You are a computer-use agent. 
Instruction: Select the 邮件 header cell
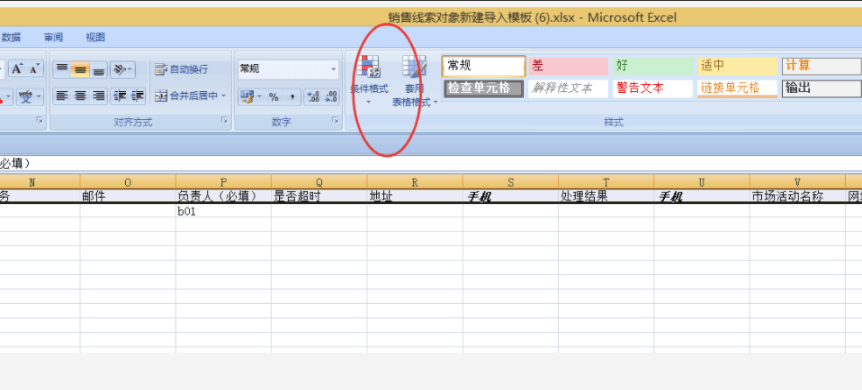click(128, 196)
